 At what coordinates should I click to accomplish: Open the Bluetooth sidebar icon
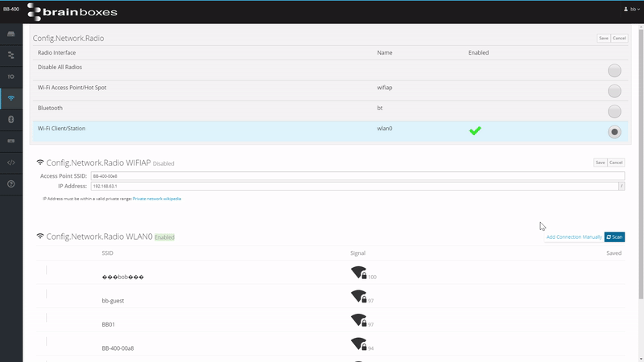pos(10,119)
